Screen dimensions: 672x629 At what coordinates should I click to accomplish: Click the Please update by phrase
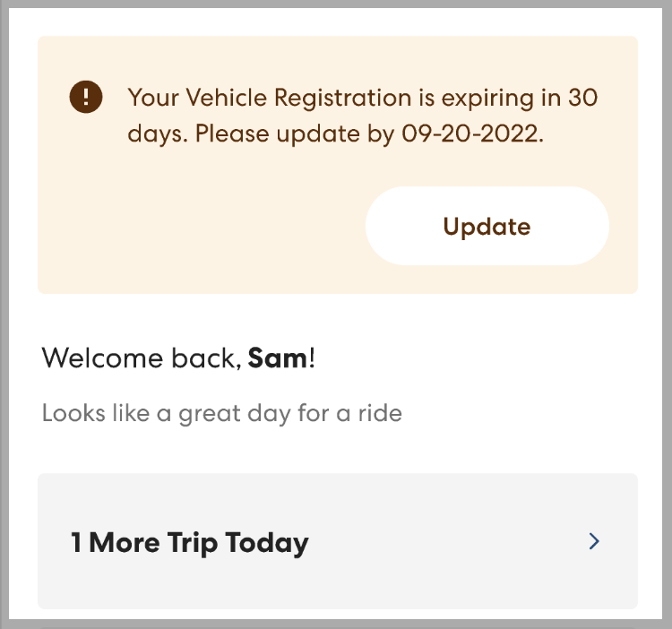coord(295,134)
